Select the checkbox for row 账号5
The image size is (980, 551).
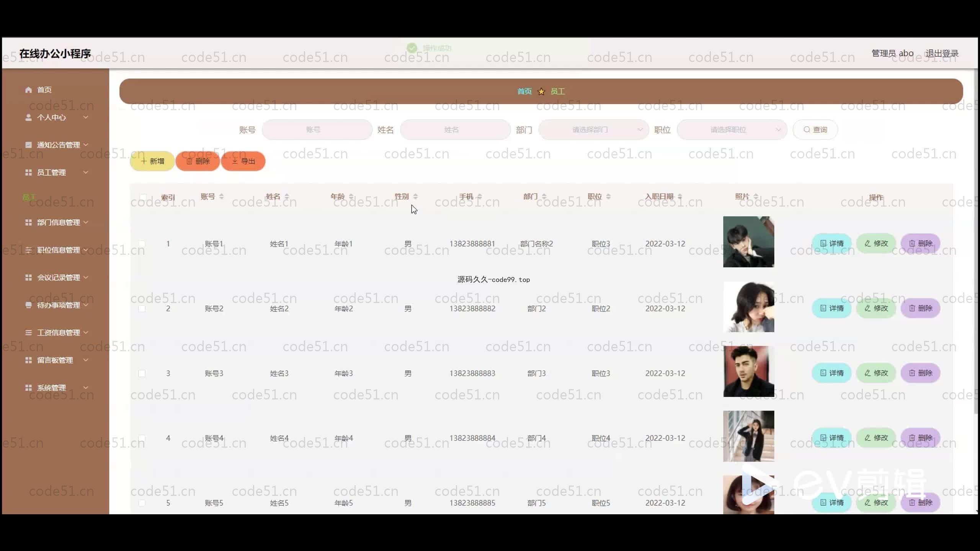click(x=142, y=503)
